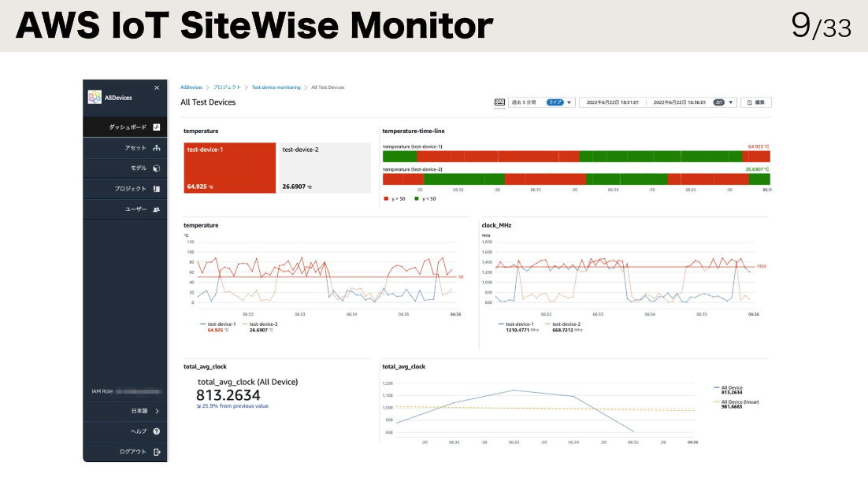Follow the Test device monitoring breadcrumb link
This screenshot has width=868, height=481.
click(276, 87)
